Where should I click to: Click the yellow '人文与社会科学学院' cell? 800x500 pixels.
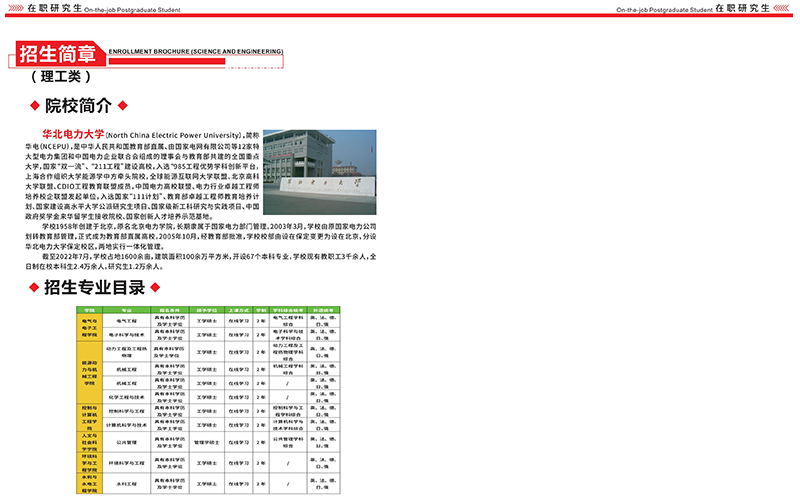(x=89, y=442)
